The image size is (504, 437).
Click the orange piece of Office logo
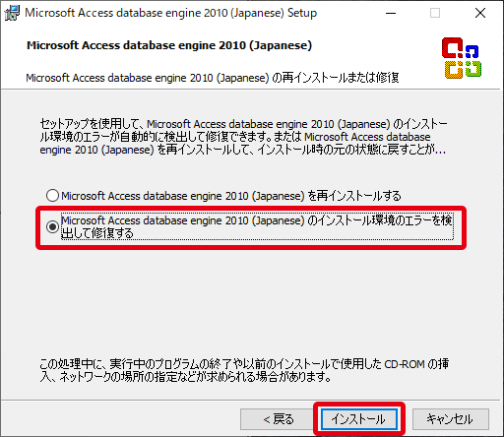[x=454, y=70]
